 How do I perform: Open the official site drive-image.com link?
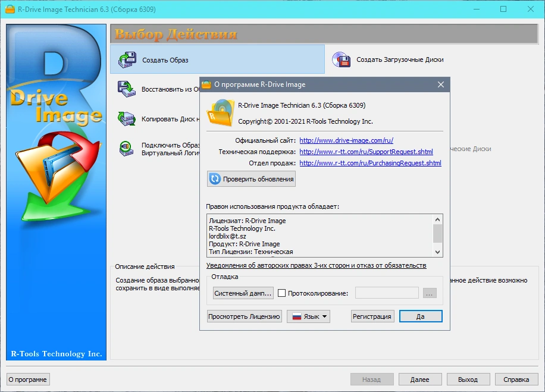coord(346,140)
